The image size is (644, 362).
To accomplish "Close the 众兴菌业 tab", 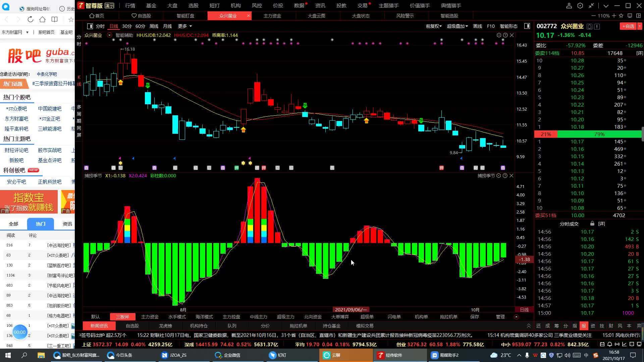I will tap(248, 16).
